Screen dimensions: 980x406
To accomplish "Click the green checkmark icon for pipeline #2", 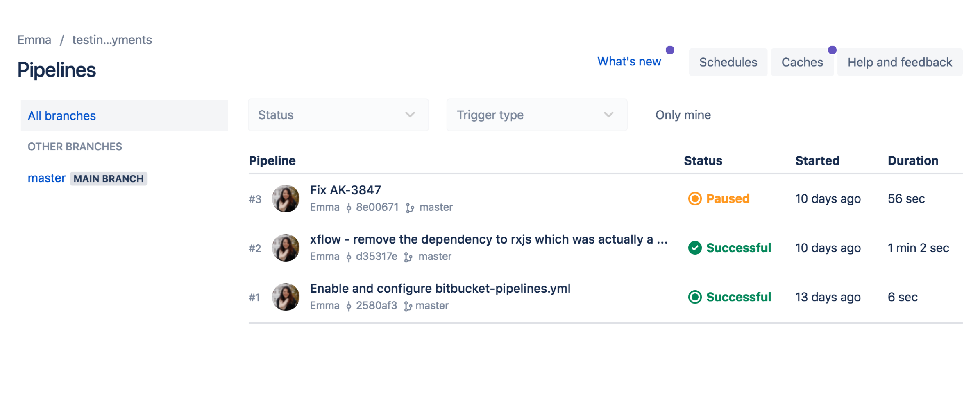I will pos(694,248).
